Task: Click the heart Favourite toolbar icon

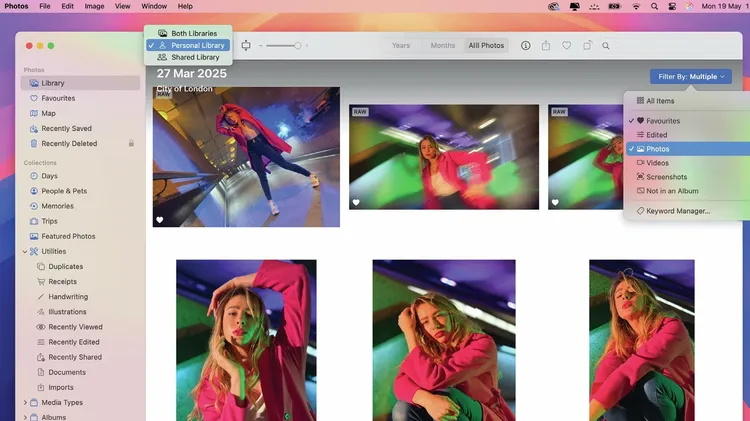Action: pyautogui.click(x=566, y=46)
